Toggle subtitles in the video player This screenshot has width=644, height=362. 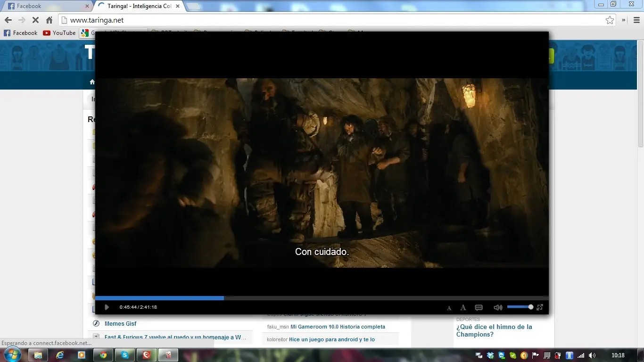pos(479,307)
